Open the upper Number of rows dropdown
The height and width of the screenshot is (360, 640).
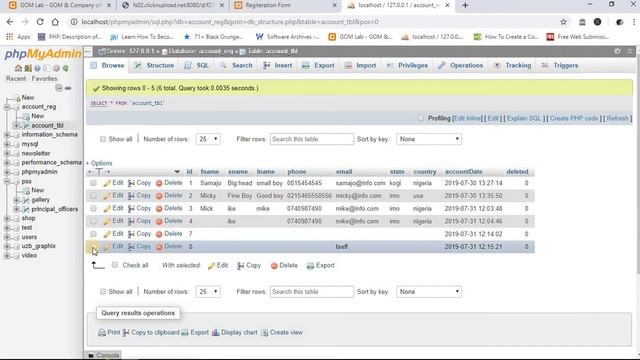[208, 139]
